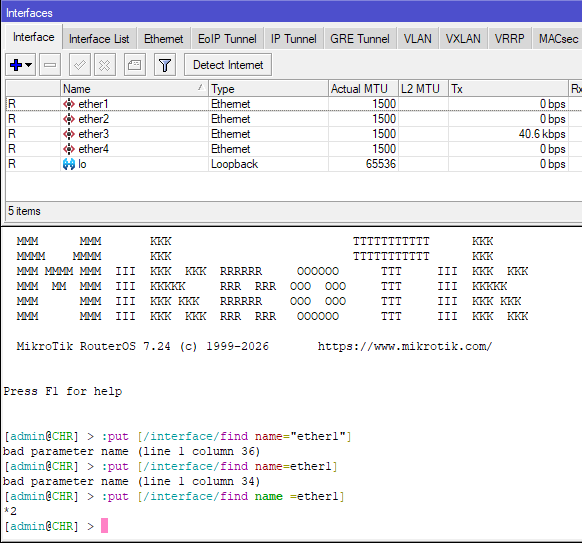Sort by the Name column header
Image resolution: width=582 pixels, height=543 pixels.
click(134, 89)
